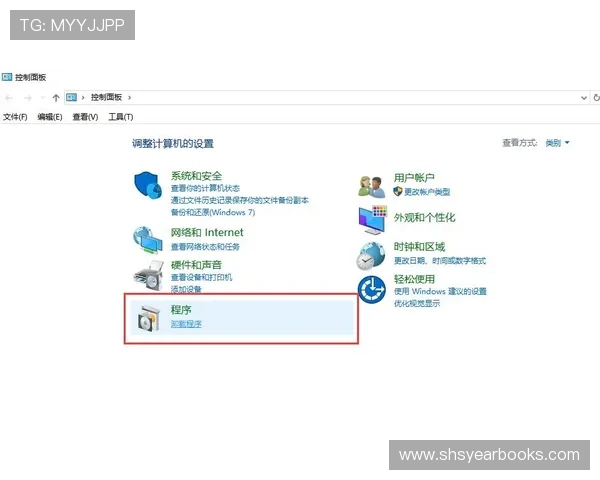Click the back navigation arrow
Image resolution: width=600 pixels, height=480 pixels.
[9, 98]
